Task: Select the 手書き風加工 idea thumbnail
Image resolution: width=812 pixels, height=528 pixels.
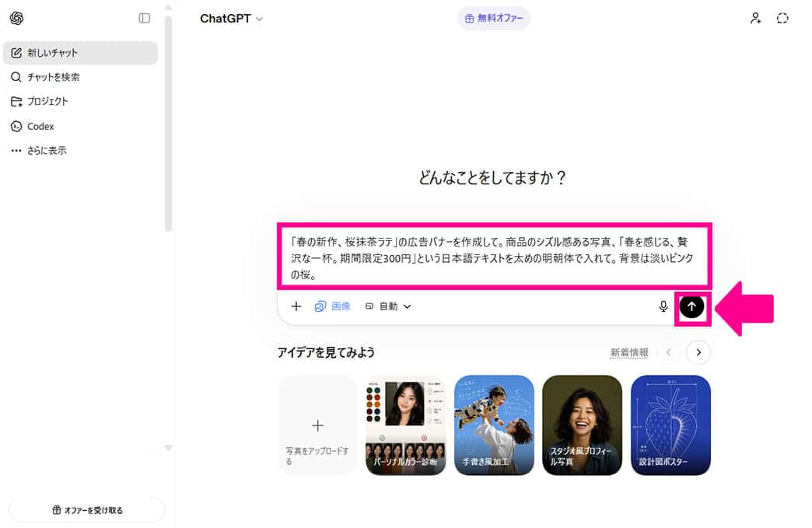Action: pos(494,425)
